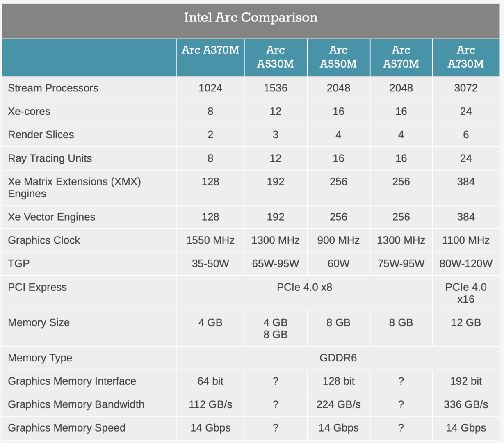Select the "Arc A550M" column header
The height and width of the screenshot is (443, 504).
coord(338,57)
